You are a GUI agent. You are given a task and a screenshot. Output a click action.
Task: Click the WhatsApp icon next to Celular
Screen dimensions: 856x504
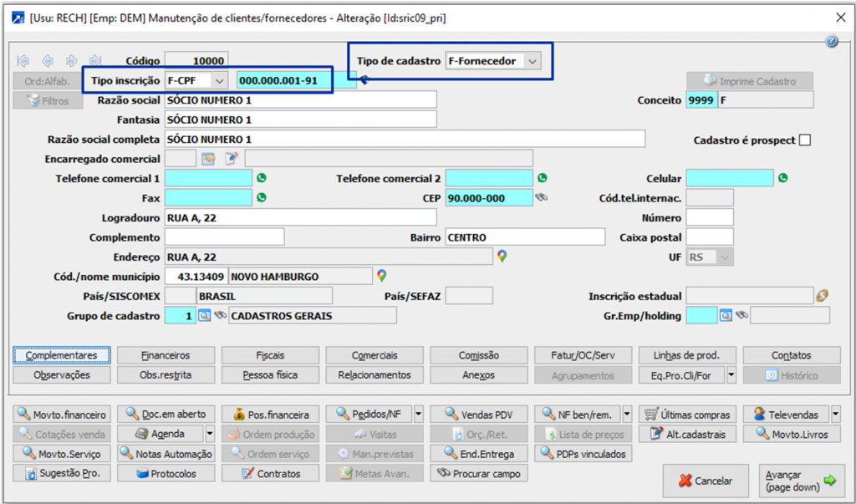pyautogui.click(x=782, y=178)
